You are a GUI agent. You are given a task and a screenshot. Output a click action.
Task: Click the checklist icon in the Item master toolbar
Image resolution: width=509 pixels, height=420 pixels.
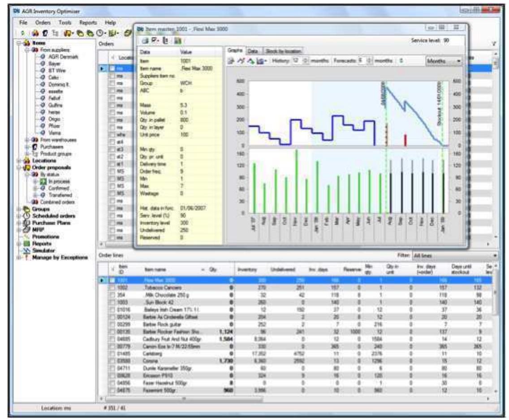tap(155, 41)
